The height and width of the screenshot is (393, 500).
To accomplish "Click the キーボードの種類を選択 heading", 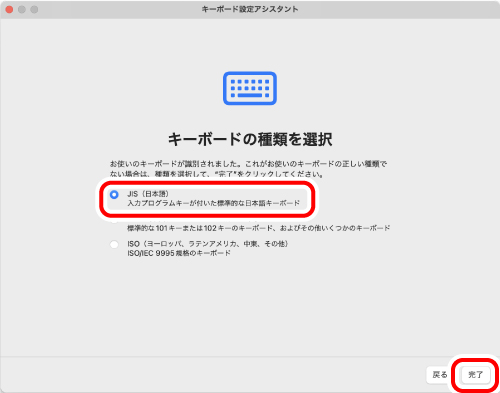I will point(250,139).
